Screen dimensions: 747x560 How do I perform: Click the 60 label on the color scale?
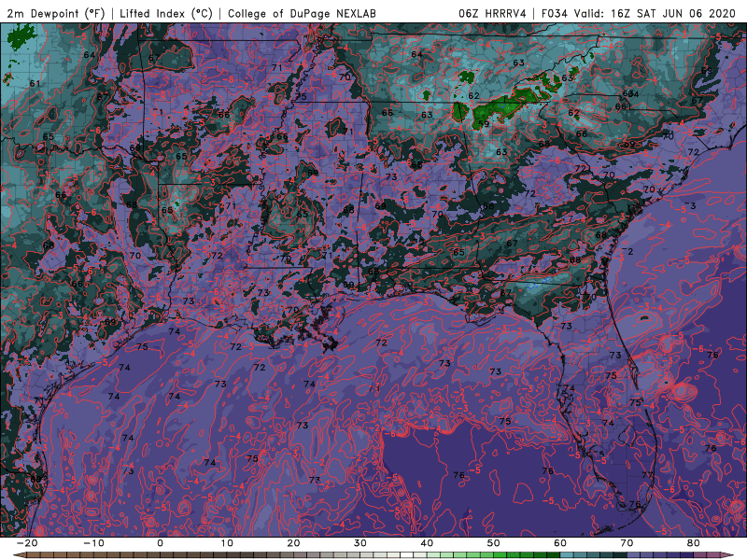(560, 543)
